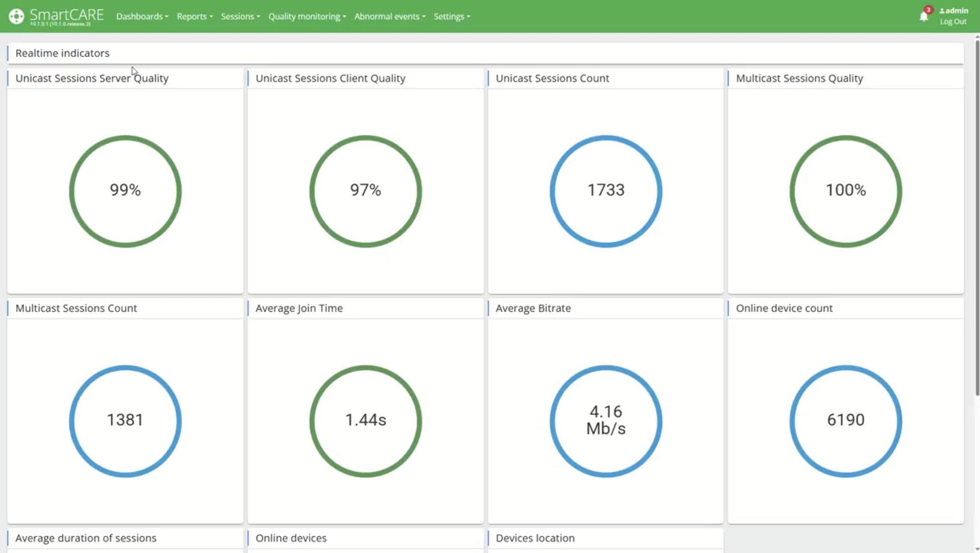Viewport: 980px width, 553px height.
Task: Click the Realtime indicators heading
Action: [x=62, y=53]
